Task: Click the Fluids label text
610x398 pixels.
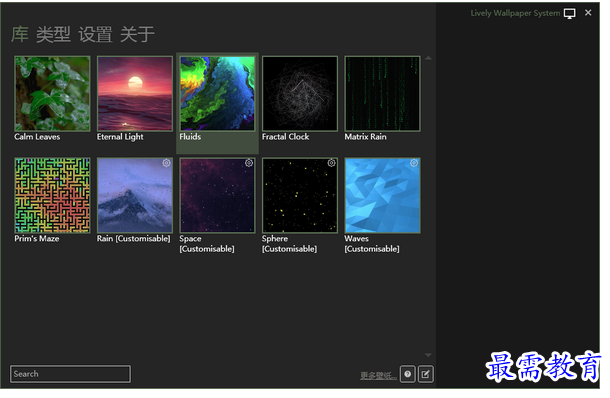Action: [x=190, y=137]
